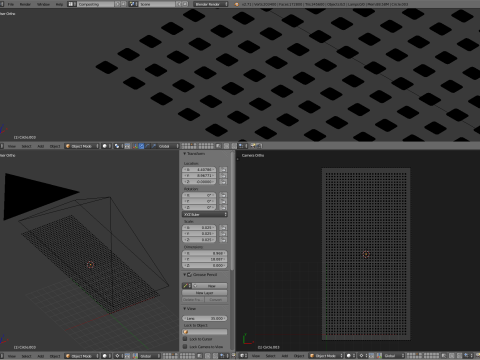Open the File menu
Viewport: 480px width, 360px height.
(x=11, y=4)
